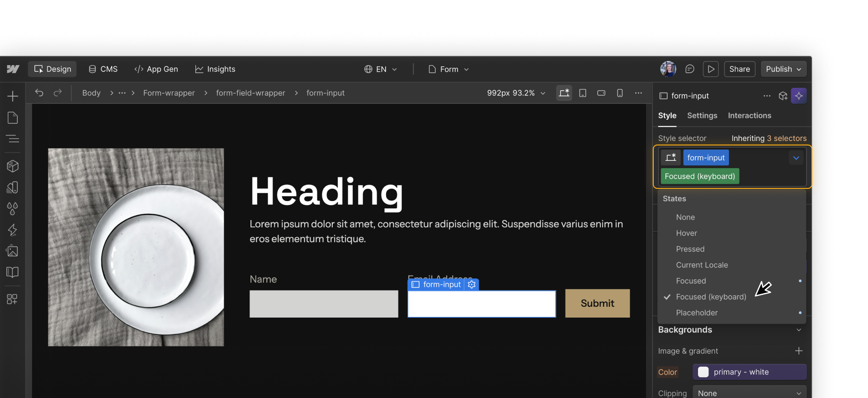Open the EN locale dropdown

381,69
